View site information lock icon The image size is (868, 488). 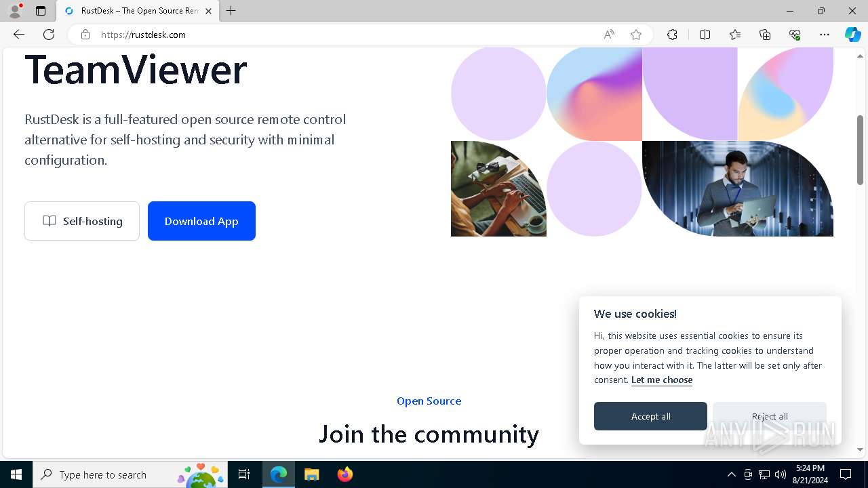tap(85, 35)
